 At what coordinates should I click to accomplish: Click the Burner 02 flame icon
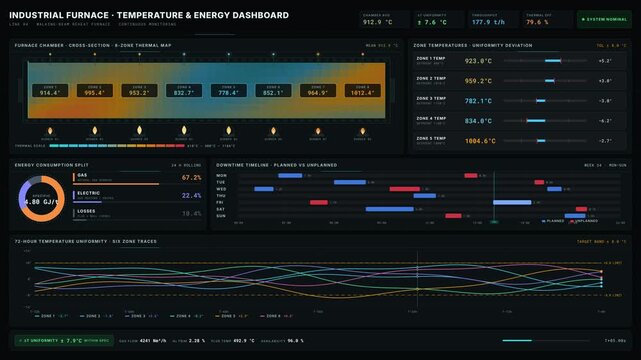click(x=95, y=130)
